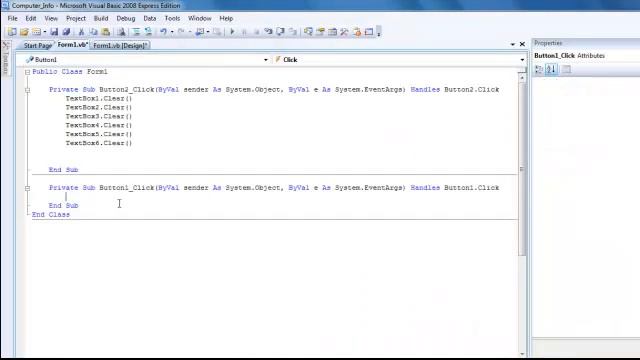Toggle Categorized view in Properties panel

point(539,69)
